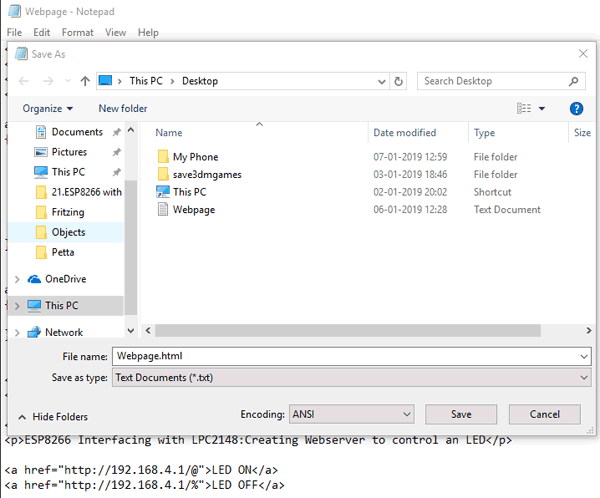Image resolution: width=600 pixels, height=498 pixels.
Task: Click This PC in the address path
Action: coord(146,81)
